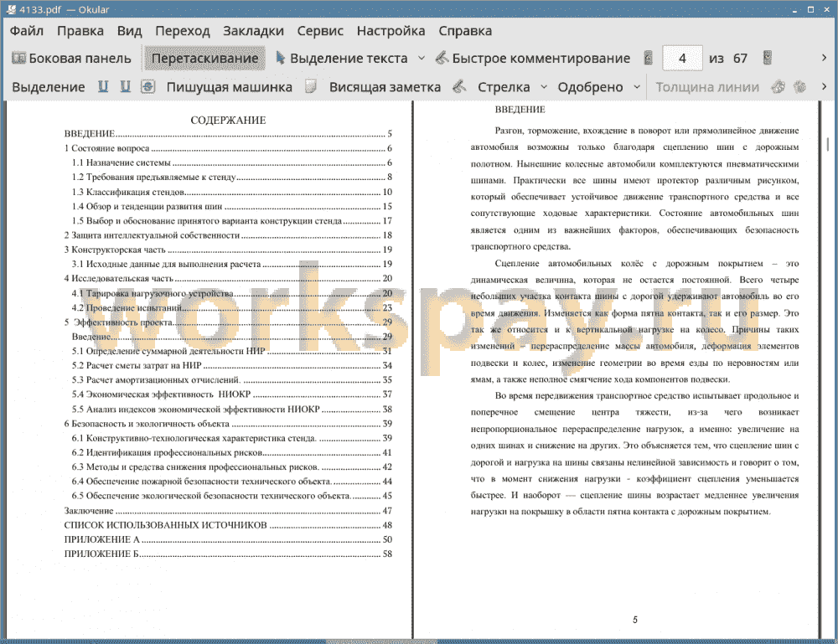This screenshot has height=644, width=838.
Task: Click row 'СПИСОК ИСПОЛЬЗОВАННЫХ ИСТОЧНИКОВ'
Action: point(228,525)
